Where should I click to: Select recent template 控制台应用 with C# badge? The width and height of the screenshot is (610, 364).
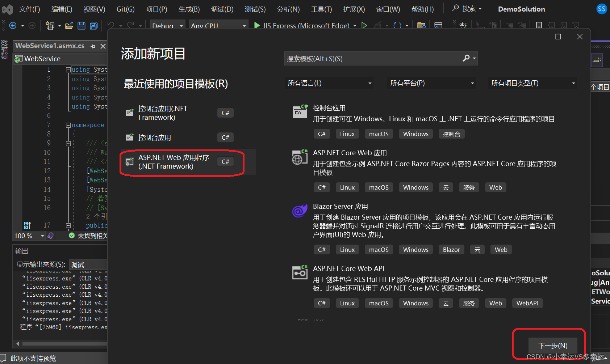(188, 137)
